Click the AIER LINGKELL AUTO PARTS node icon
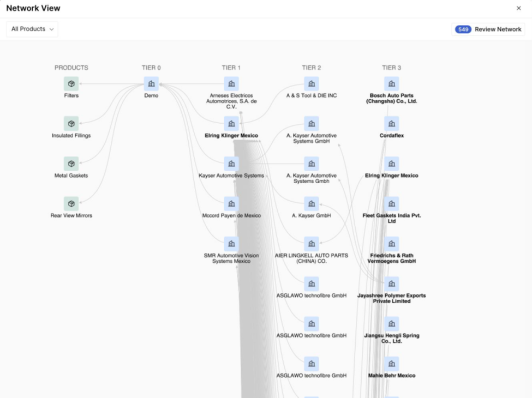Viewport: 532px width, 398px height. [312, 244]
